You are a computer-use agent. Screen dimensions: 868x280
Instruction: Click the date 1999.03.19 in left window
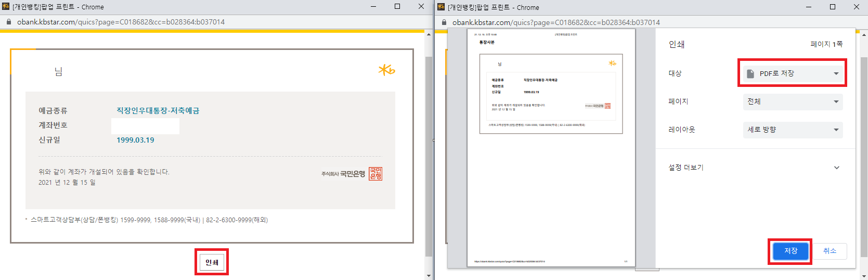pos(135,140)
